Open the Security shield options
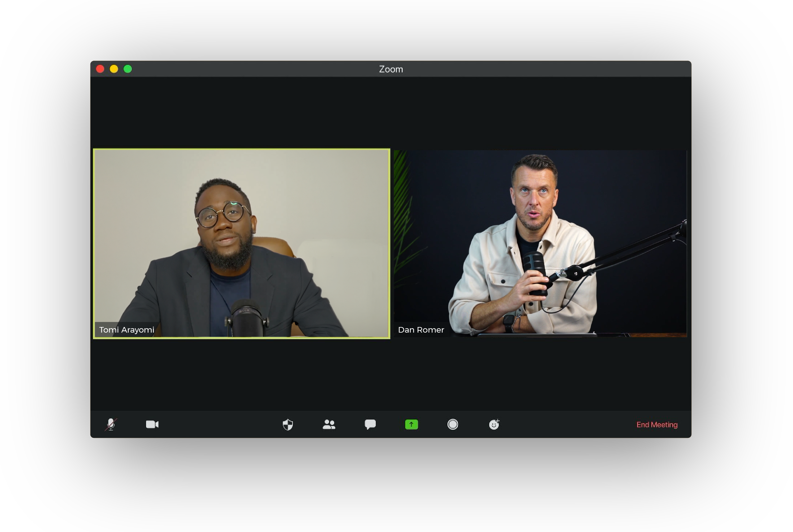 pos(288,425)
